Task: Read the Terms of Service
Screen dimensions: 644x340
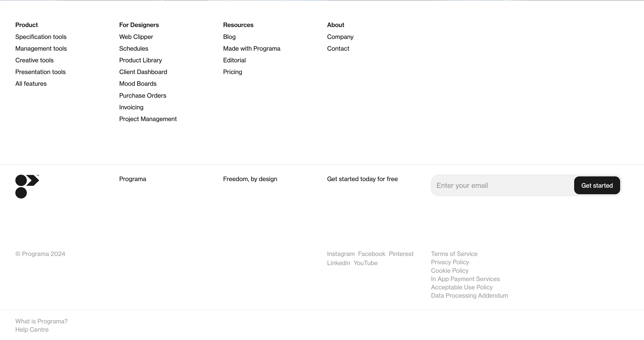Action: (454, 254)
